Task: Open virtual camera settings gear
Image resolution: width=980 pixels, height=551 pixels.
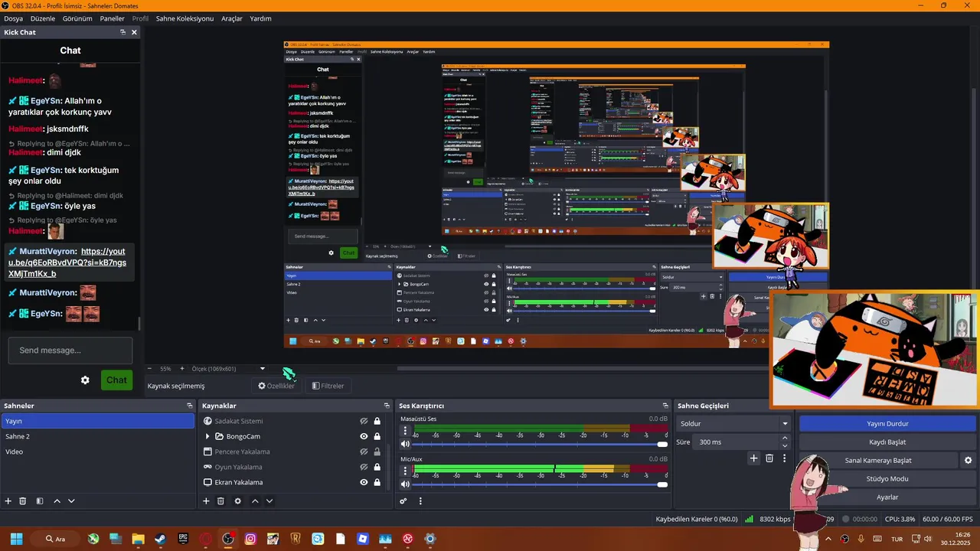Action: click(968, 460)
